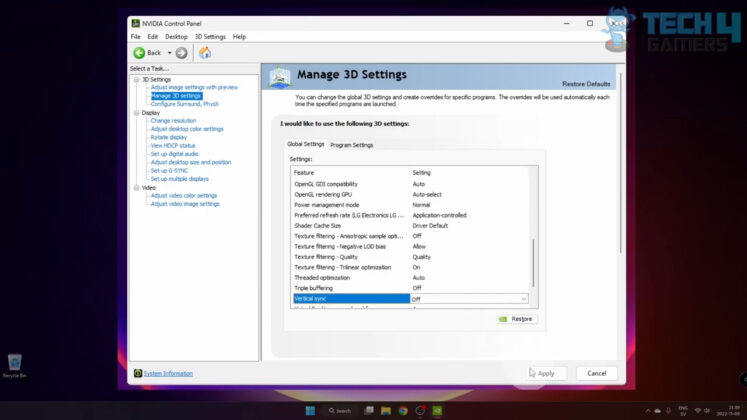Viewport: 747px width, 420px height.
Task: Click the Chrome icon in taskbar
Action: (402, 410)
